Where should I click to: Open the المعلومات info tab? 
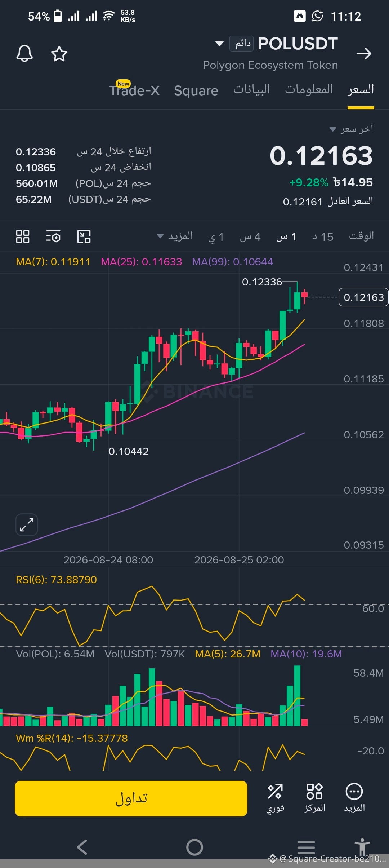click(x=309, y=89)
